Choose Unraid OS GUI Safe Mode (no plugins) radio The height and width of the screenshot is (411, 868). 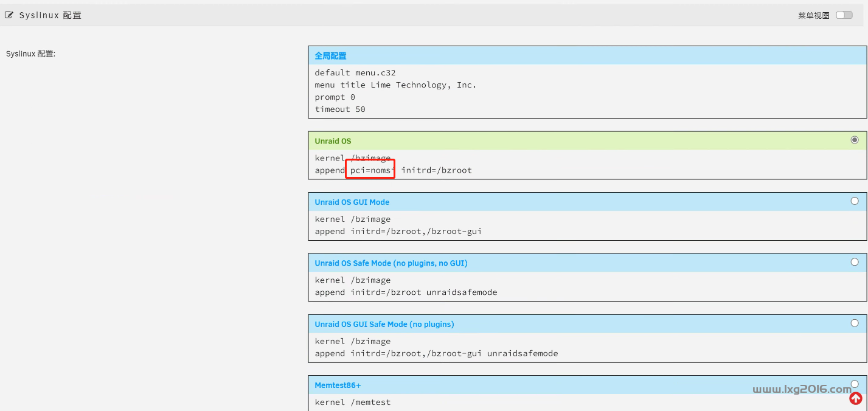click(855, 323)
